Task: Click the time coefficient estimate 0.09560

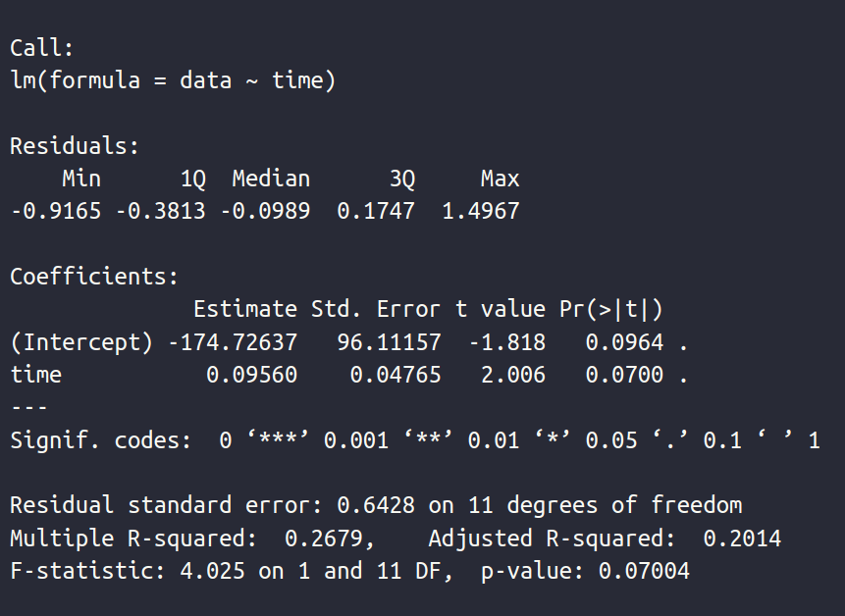Action: (x=251, y=375)
